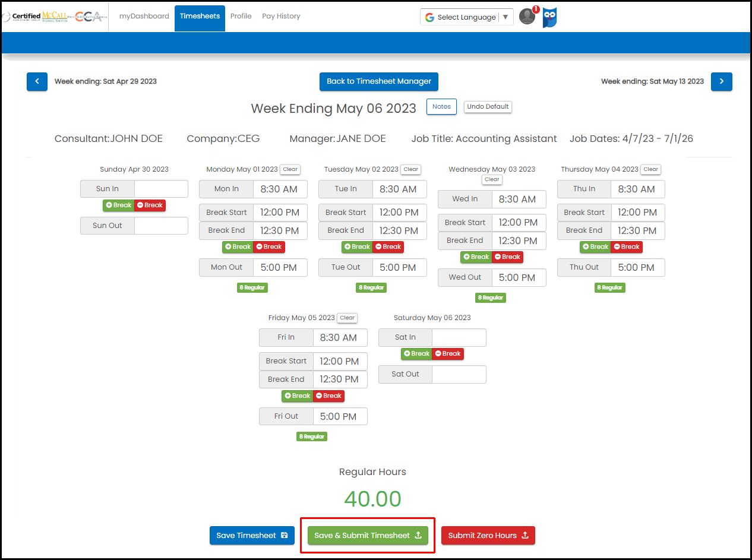This screenshot has width=752, height=560.
Task: Click Monday Break Start time field
Action: [280, 213]
